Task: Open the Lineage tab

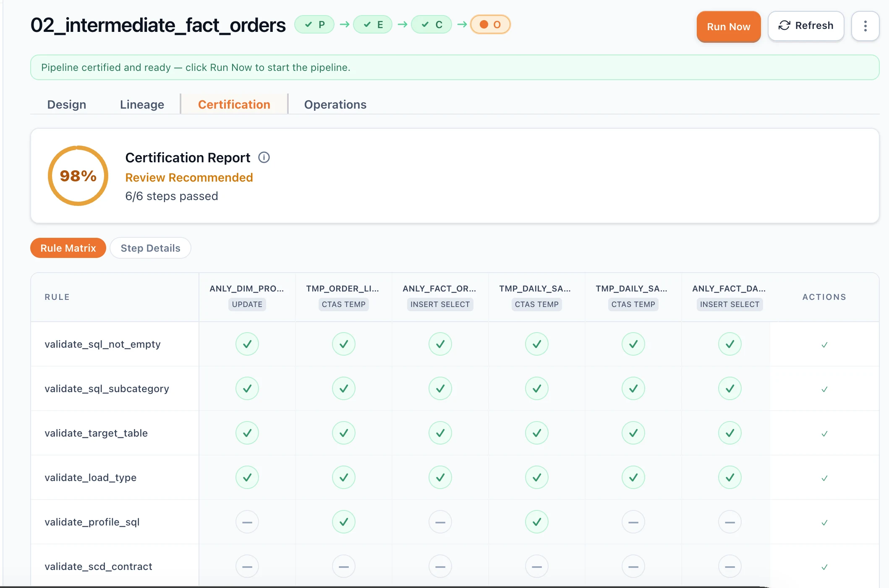Action: point(142,104)
